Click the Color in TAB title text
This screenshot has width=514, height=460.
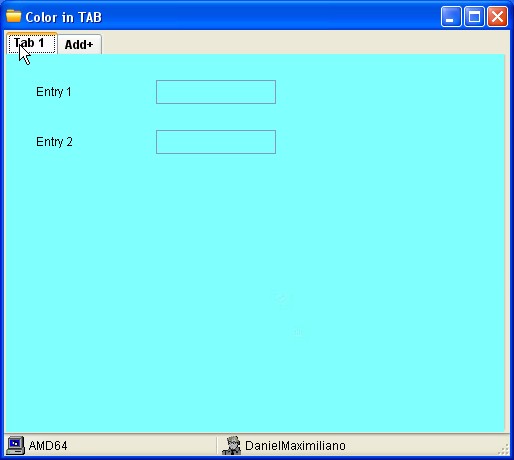63,17
